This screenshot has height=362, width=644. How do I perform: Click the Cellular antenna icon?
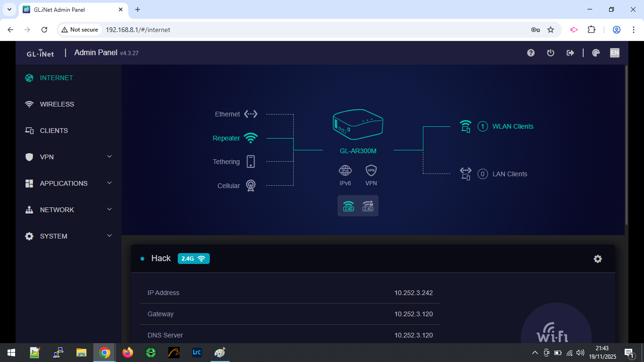[x=250, y=185]
